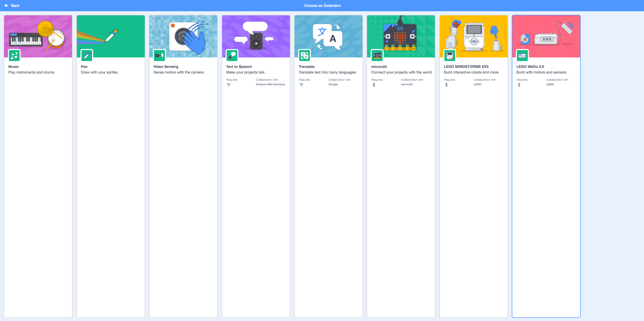Click the back arrow icon

pos(6,5)
